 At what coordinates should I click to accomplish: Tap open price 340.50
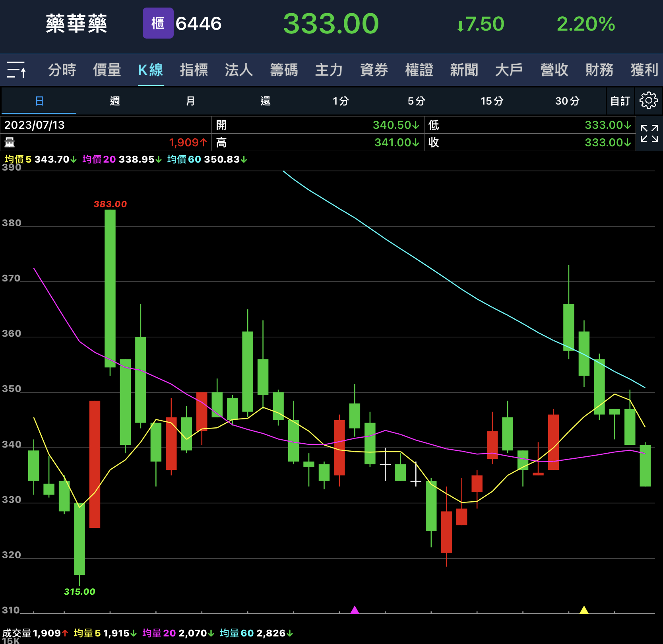pos(396,125)
